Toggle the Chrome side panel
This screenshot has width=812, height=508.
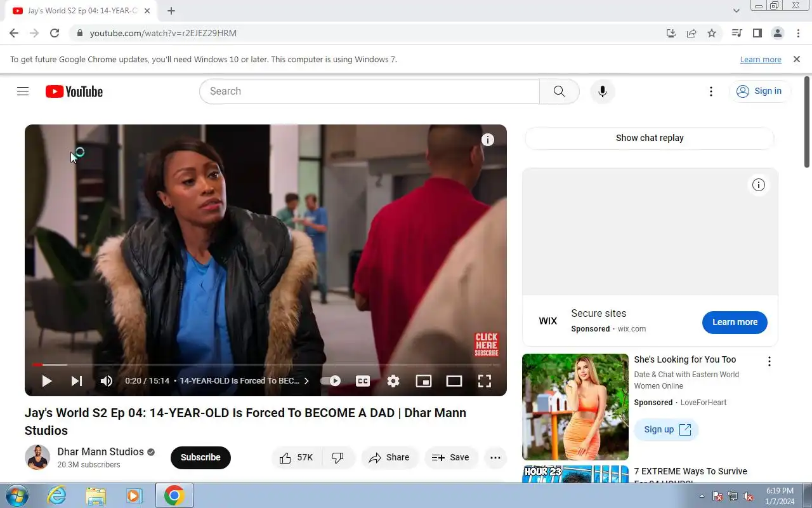[757, 33]
